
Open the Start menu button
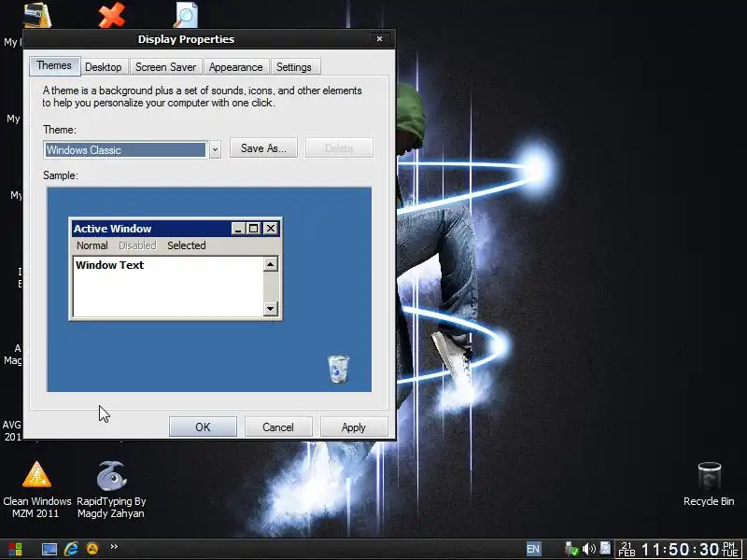15,549
